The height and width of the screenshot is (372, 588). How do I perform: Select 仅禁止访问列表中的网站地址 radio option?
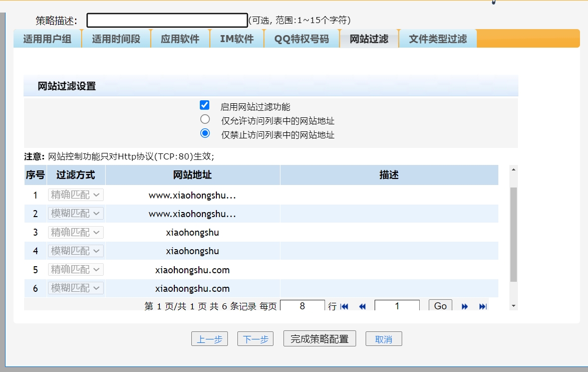205,133
